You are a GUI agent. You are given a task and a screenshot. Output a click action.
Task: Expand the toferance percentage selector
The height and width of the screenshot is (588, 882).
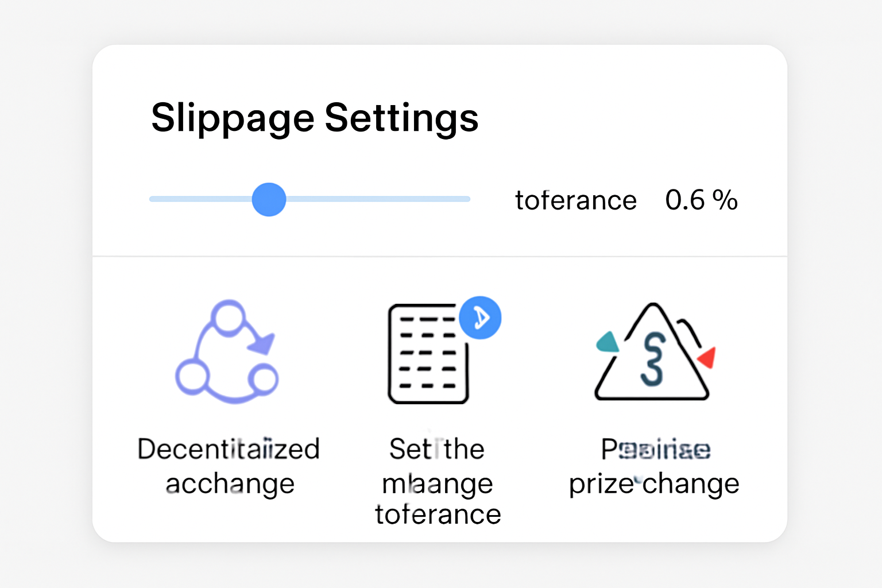click(x=702, y=200)
